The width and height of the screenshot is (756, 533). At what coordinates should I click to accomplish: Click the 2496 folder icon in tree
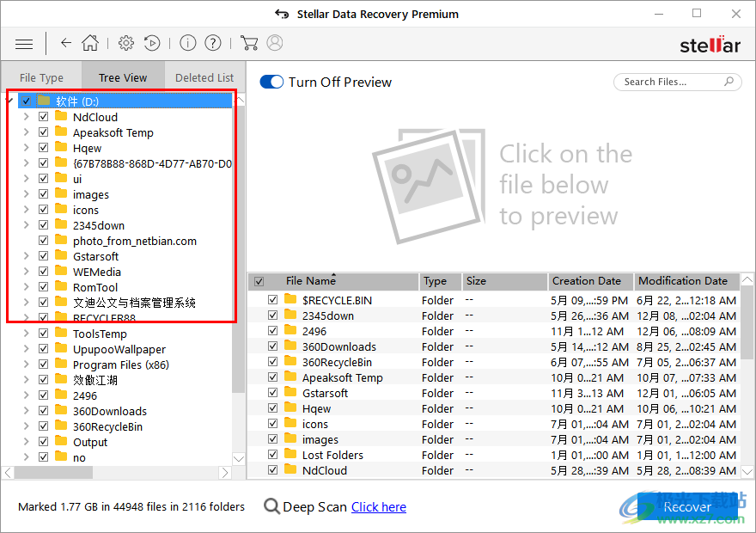[61, 395]
